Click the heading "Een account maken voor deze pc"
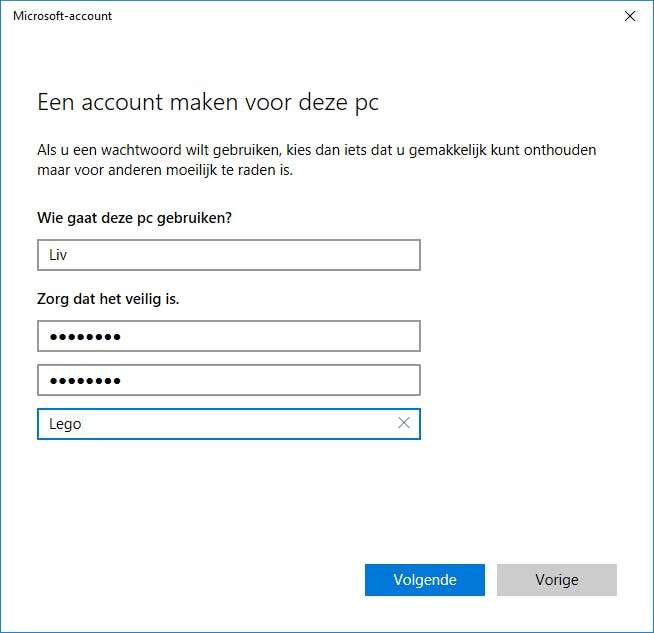654x633 pixels. tap(208, 102)
